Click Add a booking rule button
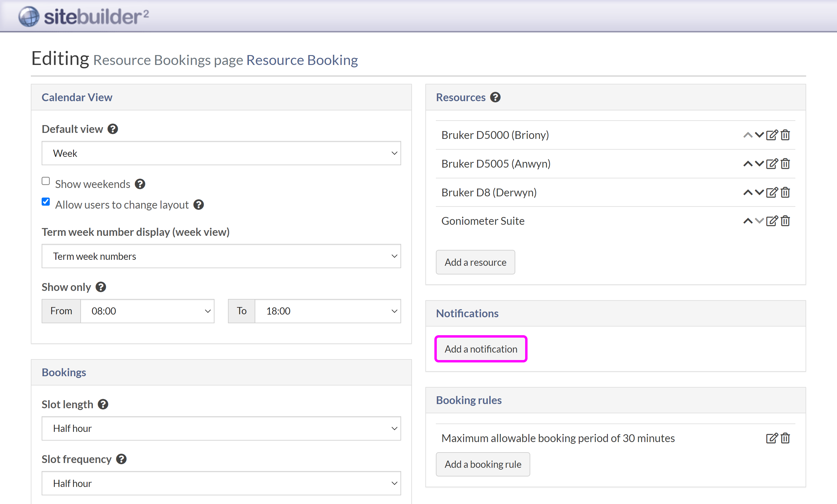This screenshot has height=504, width=837. tap(483, 464)
